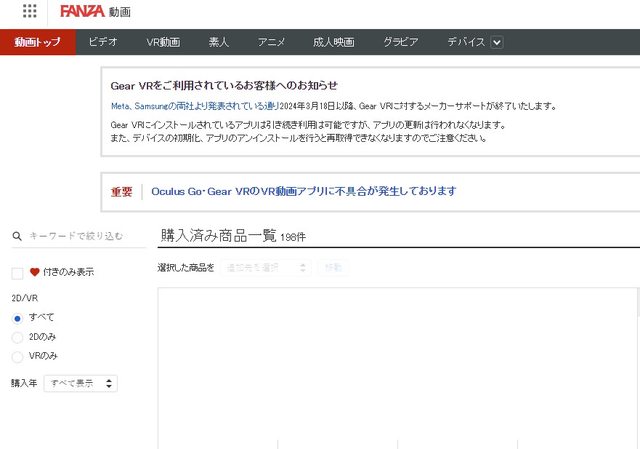
Task: Expand the 追加先を選択 dropdown
Action: 267,268
